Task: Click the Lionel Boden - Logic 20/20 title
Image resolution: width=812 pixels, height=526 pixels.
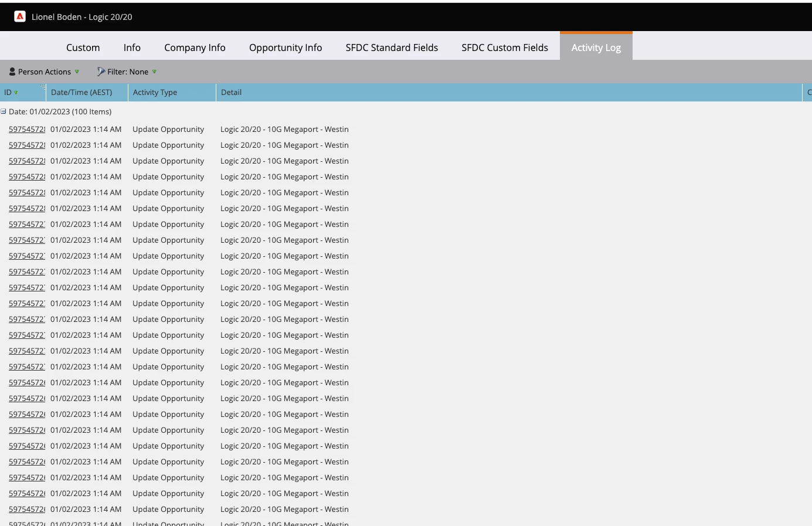Action: [81, 17]
